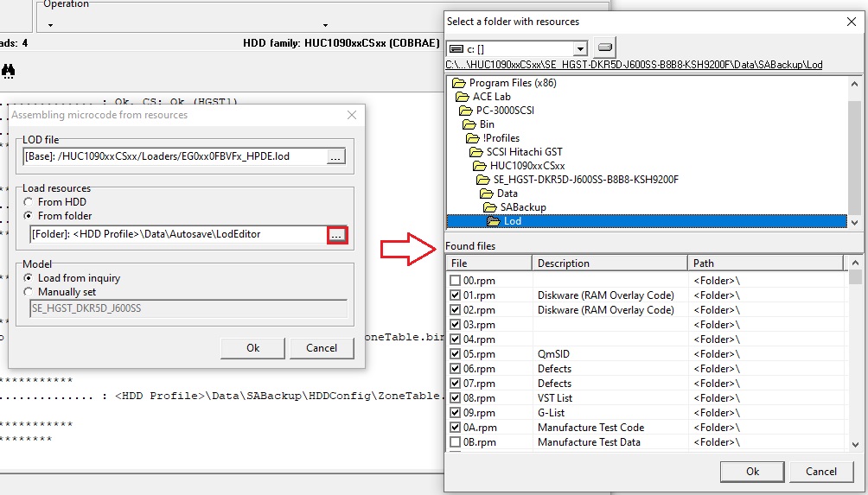Viewport: 868px width, 495px height.
Task: Click the binoculars search icon
Action: (x=9, y=72)
